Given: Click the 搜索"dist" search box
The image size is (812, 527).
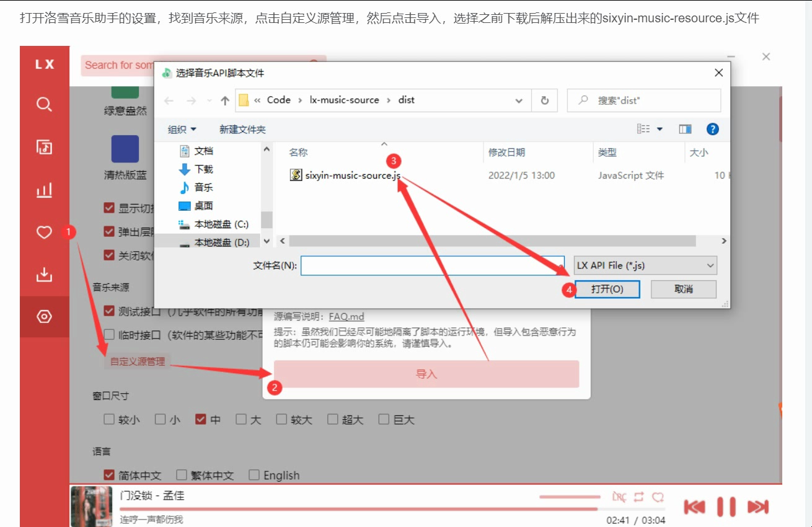Looking at the screenshot, I should (644, 100).
